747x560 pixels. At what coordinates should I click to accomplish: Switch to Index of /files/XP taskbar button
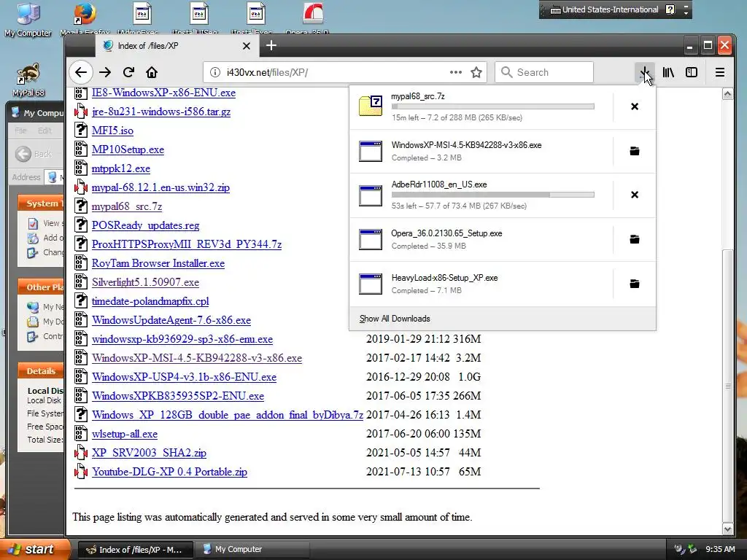[x=135, y=550]
